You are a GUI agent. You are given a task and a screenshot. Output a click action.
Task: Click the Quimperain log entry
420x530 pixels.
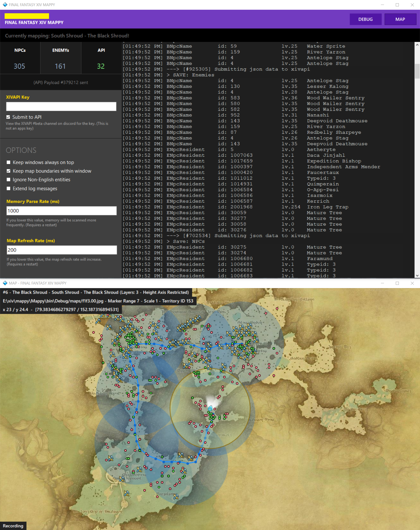click(x=231, y=184)
